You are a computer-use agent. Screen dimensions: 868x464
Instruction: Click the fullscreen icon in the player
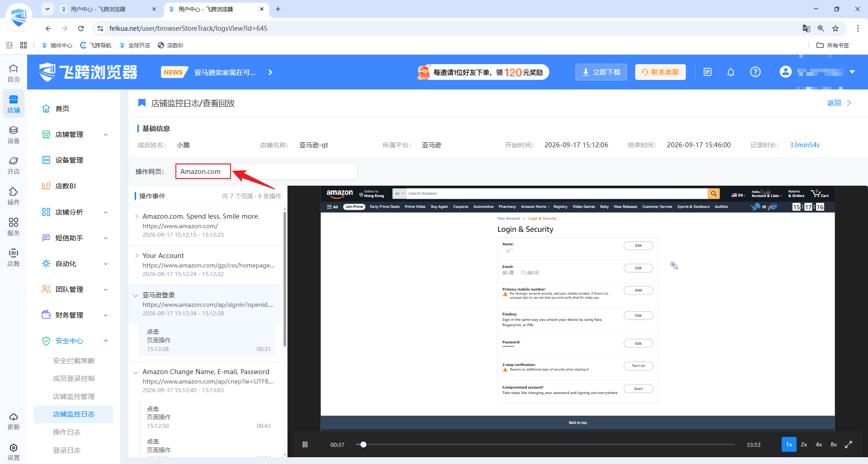coord(849,445)
